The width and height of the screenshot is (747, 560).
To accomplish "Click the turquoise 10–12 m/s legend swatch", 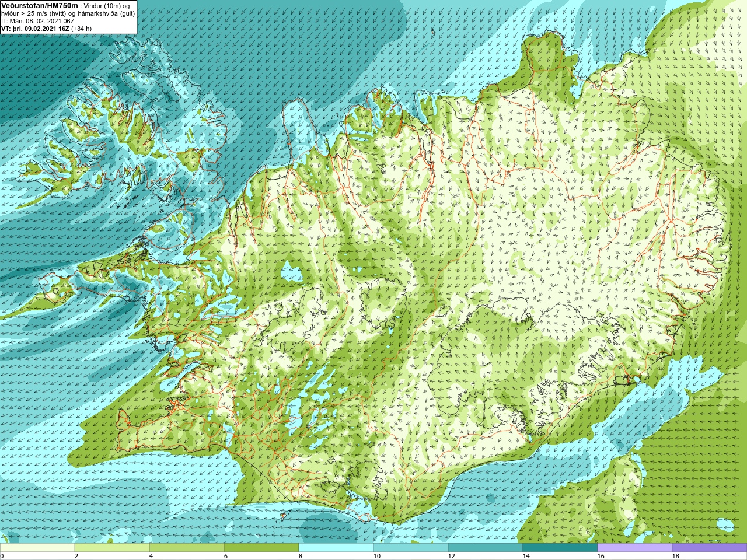I will [x=411, y=548].
